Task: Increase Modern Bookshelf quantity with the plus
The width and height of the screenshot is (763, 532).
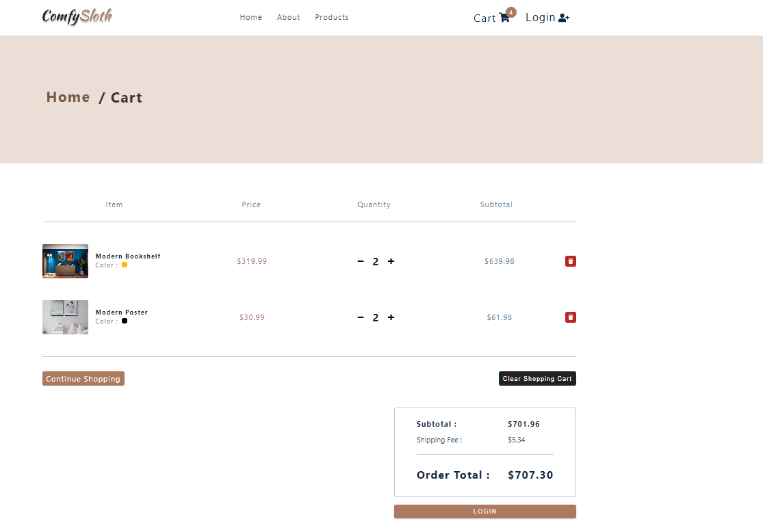Action: [x=390, y=261]
